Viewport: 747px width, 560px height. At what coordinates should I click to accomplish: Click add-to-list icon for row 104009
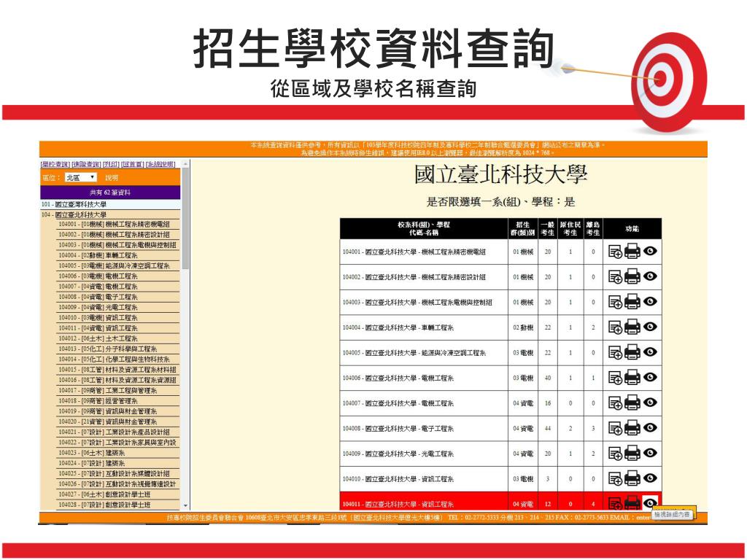click(616, 454)
